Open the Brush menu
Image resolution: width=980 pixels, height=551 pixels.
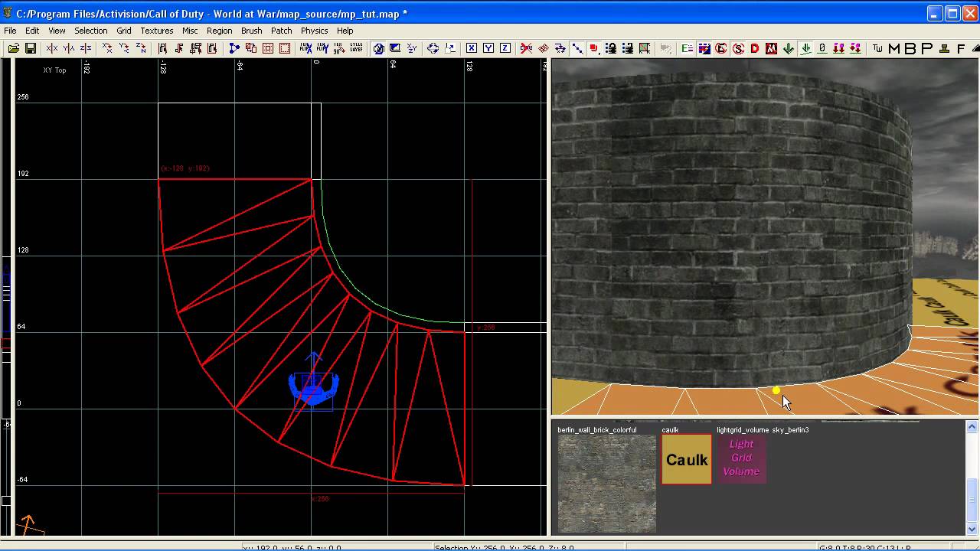click(x=251, y=31)
